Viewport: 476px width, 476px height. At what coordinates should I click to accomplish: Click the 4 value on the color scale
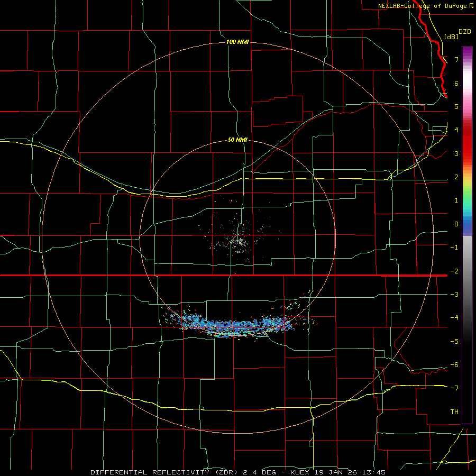coord(456,130)
